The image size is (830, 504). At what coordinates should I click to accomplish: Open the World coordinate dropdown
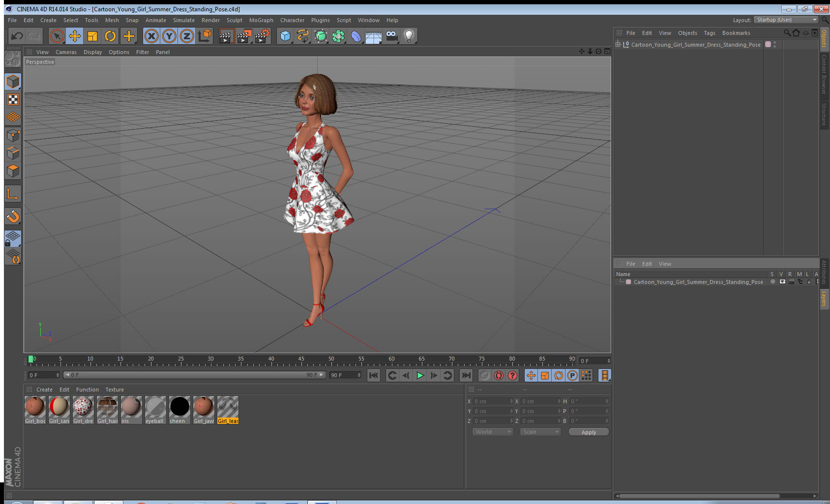pos(493,432)
